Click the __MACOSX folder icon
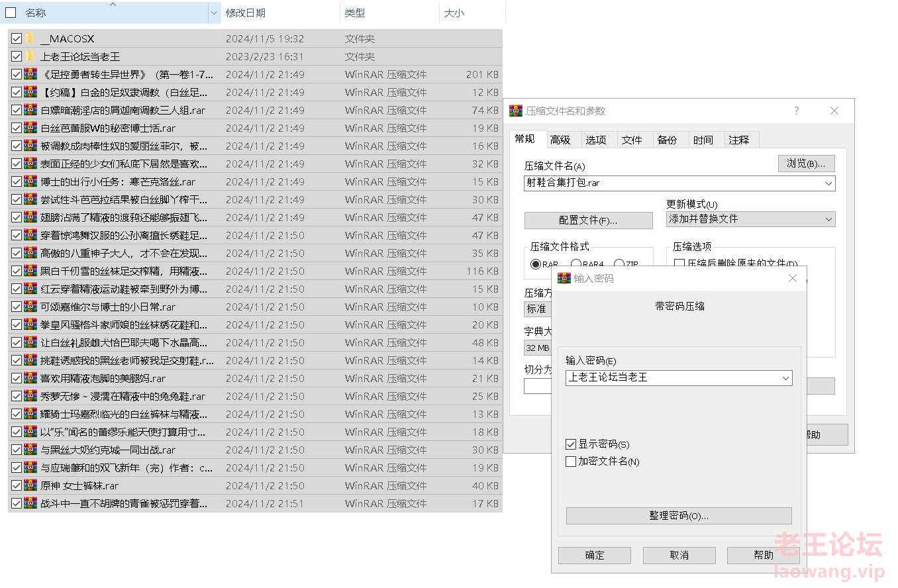Image resolution: width=898 pixels, height=588 pixels. (x=30, y=38)
